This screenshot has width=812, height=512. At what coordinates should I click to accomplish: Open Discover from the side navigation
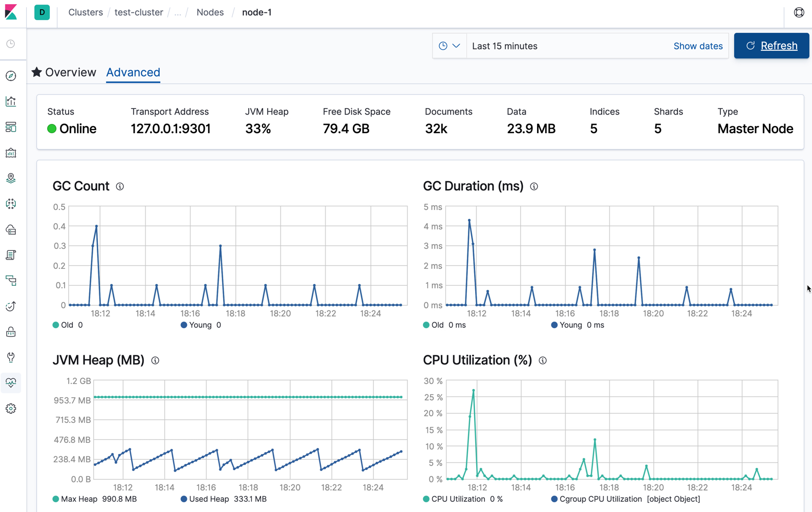click(11, 76)
